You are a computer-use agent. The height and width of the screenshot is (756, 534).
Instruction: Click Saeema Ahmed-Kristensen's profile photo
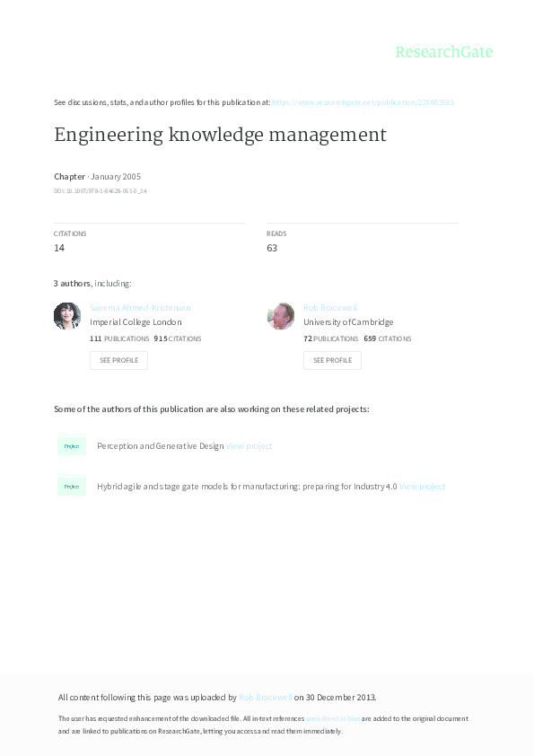[x=67, y=316]
